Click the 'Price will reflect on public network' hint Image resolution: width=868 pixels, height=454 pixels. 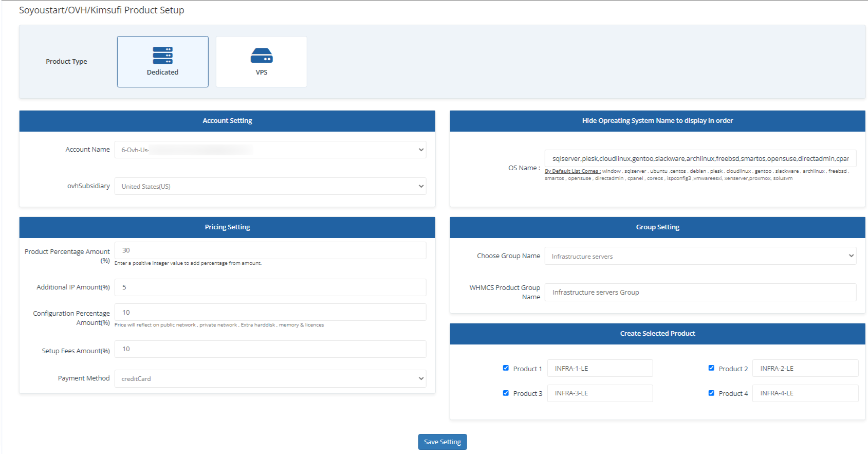(219, 325)
